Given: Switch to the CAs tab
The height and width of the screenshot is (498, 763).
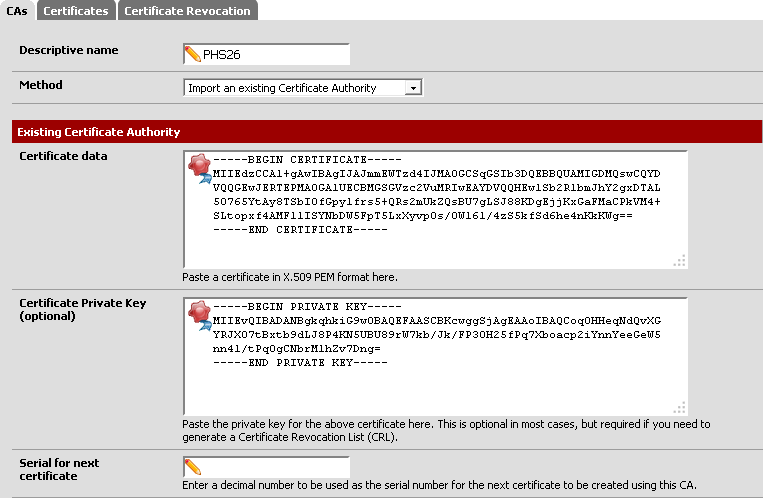Looking at the screenshot, I should [17, 10].
